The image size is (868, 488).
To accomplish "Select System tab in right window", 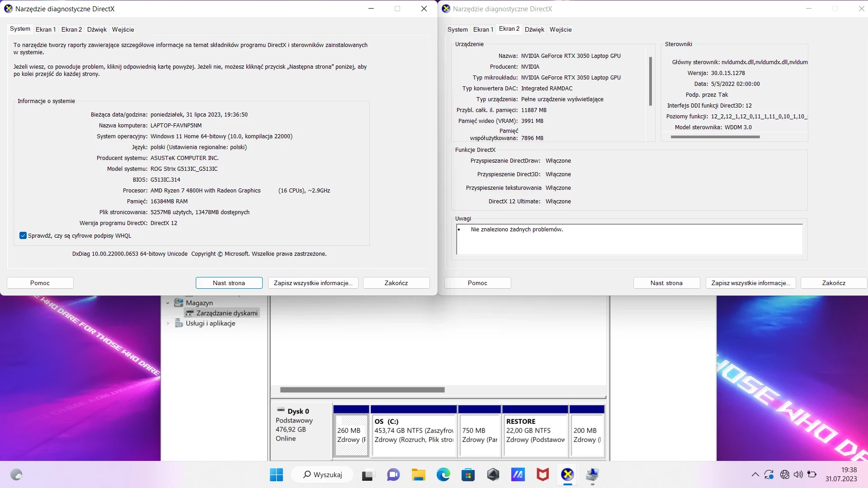I will [458, 29].
